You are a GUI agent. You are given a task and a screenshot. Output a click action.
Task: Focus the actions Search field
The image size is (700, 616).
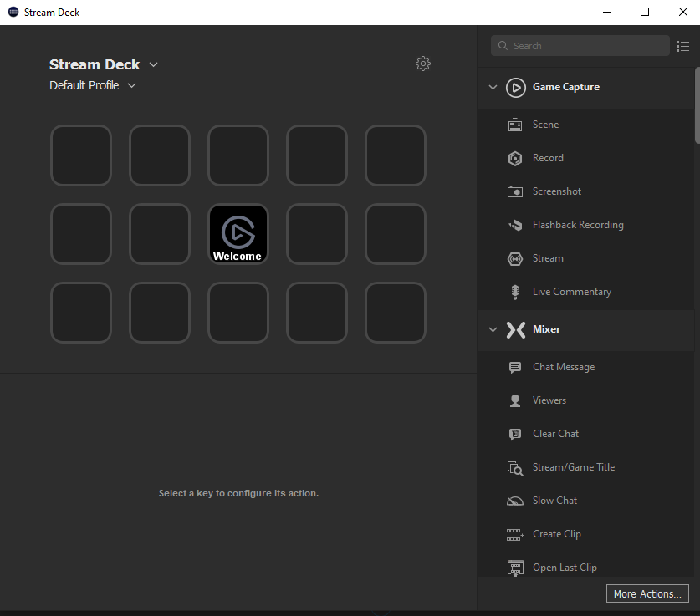pyautogui.click(x=580, y=45)
